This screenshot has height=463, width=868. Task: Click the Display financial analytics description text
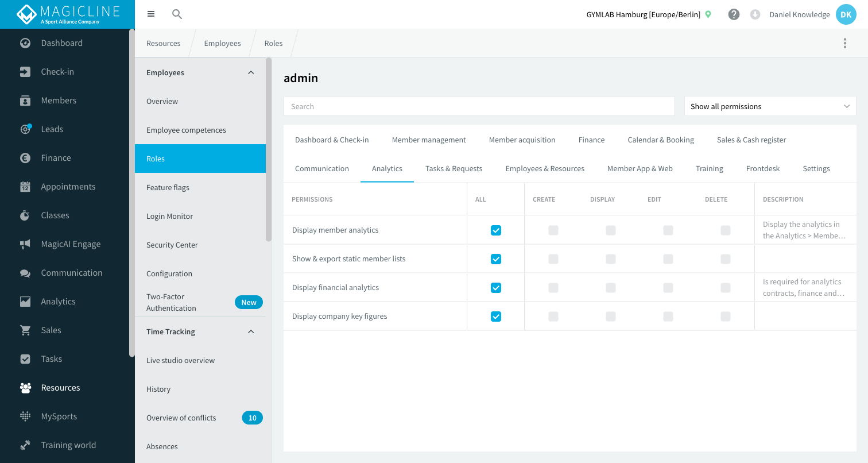(804, 287)
